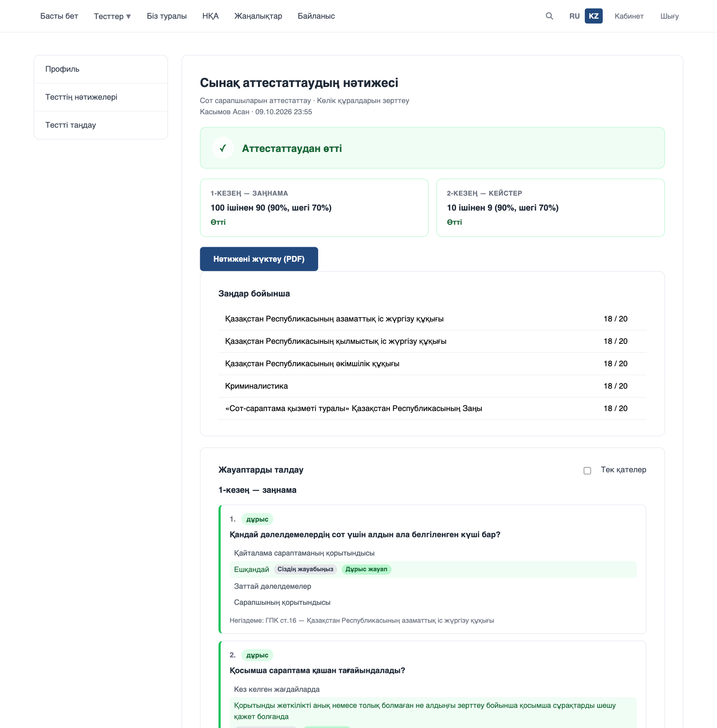Viewport: 717px width, 728px height.
Task: Expand the Тесттер dropdown menu
Action: pos(112,16)
